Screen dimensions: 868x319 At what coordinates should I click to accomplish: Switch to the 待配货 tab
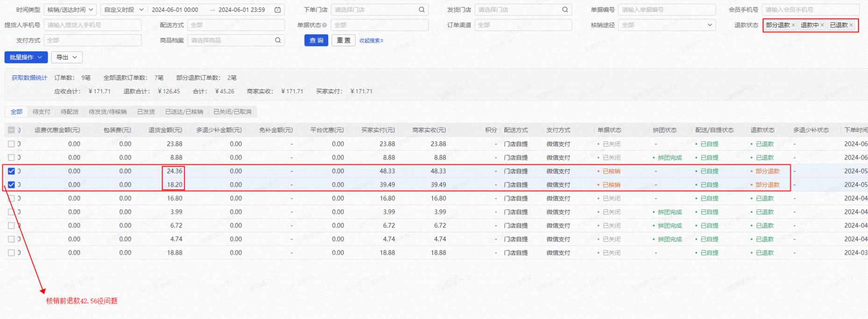click(x=70, y=112)
